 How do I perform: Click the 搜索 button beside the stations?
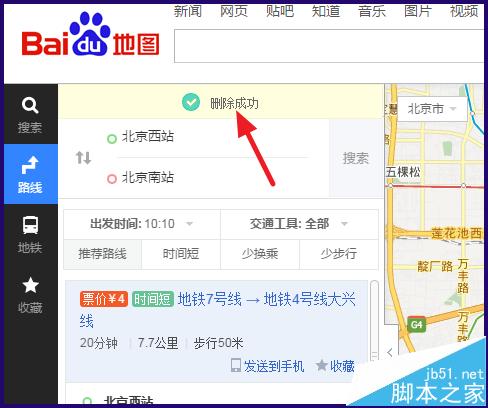click(356, 158)
